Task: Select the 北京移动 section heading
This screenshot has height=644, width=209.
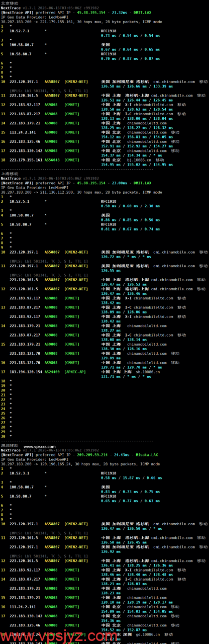Action: point(10,3)
